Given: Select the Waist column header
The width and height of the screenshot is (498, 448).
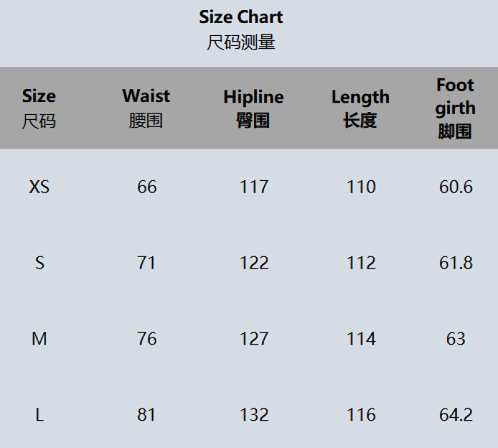Looking at the screenshot, I should pos(146,108).
